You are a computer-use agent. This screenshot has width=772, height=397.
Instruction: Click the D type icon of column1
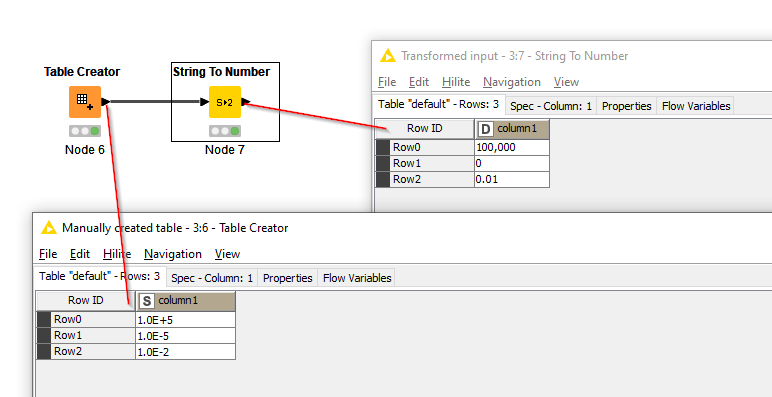tap(485, 129)
